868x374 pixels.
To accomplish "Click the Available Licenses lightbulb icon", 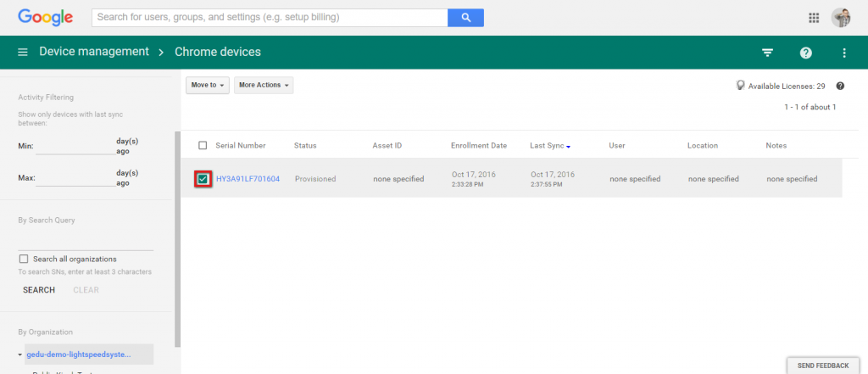I will (x=740, y=86).
